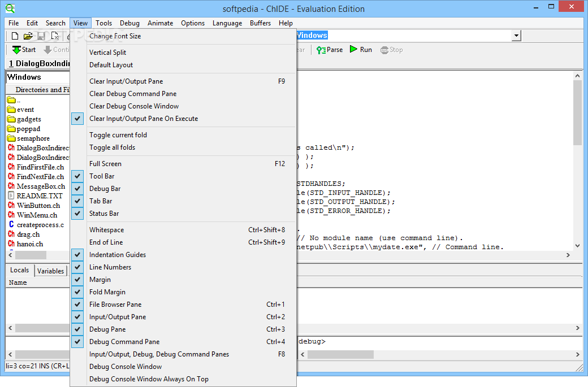Click the Start debug button
The width and height of the screenshot is (588, 387).
[x=24, y=50]
